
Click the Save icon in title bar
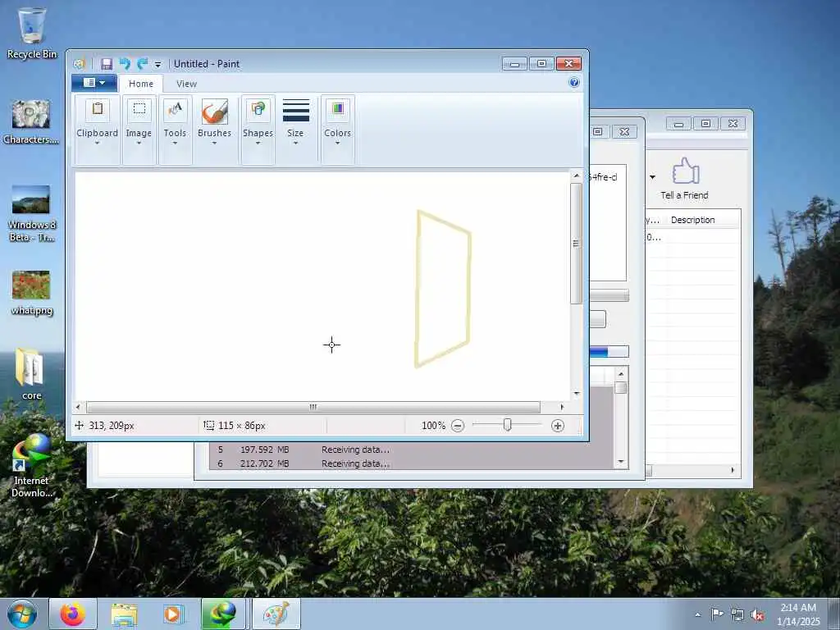(107, 64)
